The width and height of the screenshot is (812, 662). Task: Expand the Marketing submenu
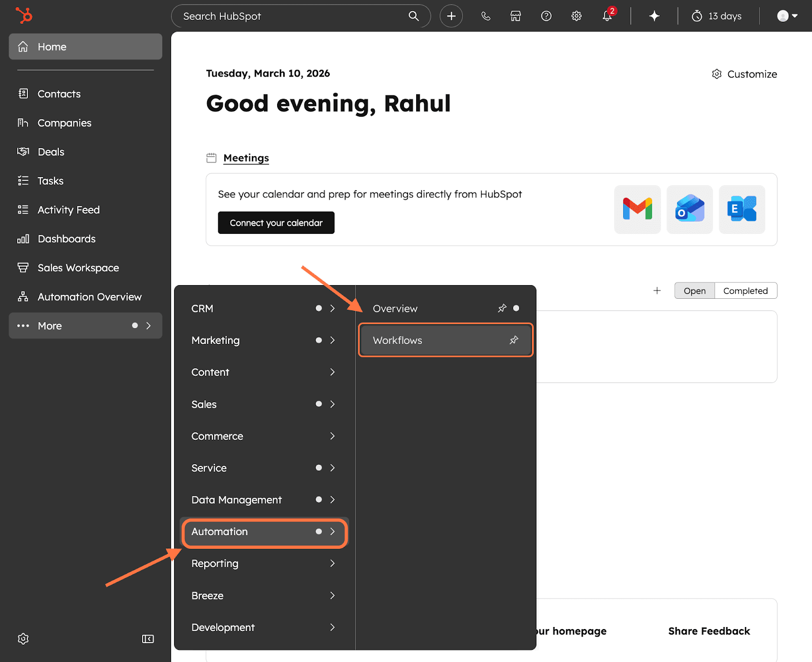pyautogui.click(x=263, y=340)
